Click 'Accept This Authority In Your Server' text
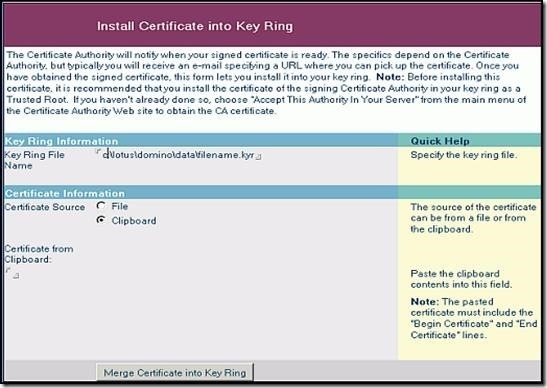Screen dimensions: 547x388 pos(335,99)
